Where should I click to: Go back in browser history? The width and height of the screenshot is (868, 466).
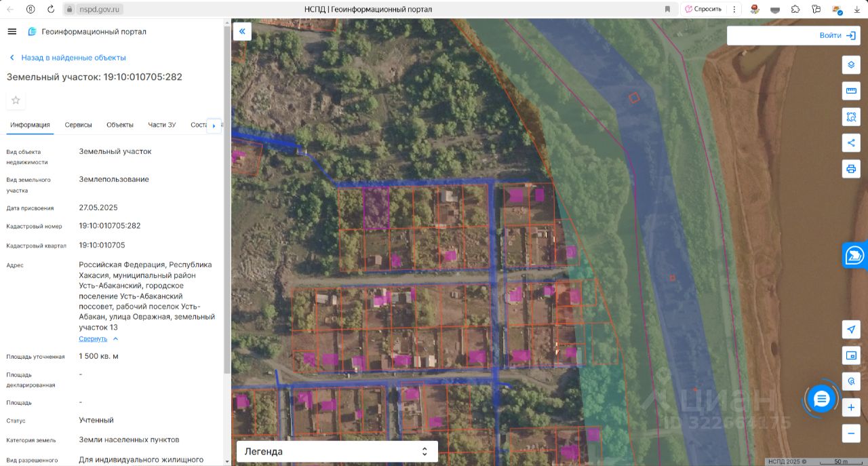tap(10, 9)
